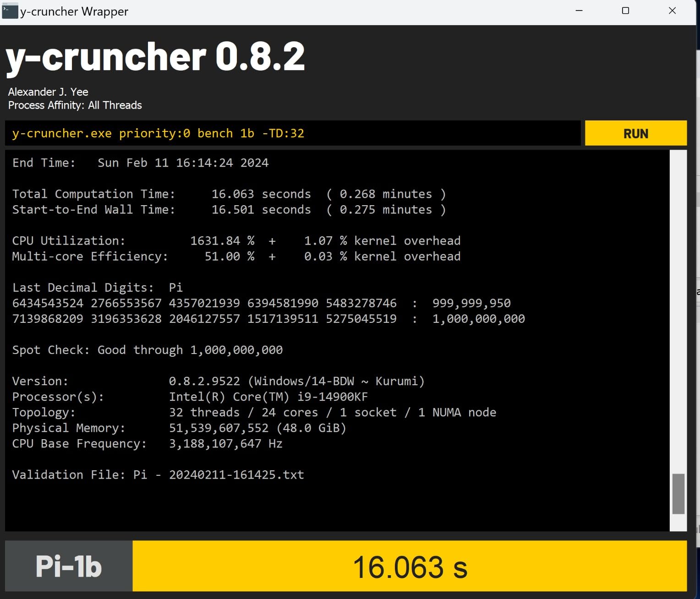Click the Pi-1b benchmark label
Viewport: 700px width, 599px height.
click(69, 566)
